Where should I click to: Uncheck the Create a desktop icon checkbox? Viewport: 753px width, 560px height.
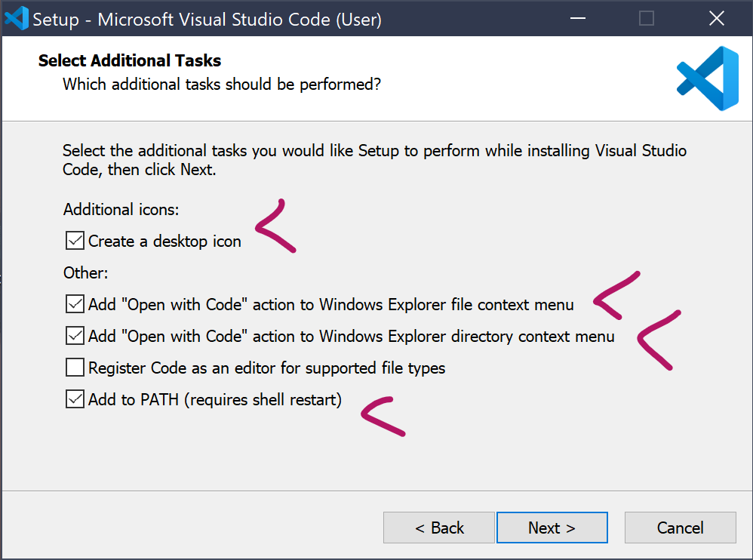point(75,242)
